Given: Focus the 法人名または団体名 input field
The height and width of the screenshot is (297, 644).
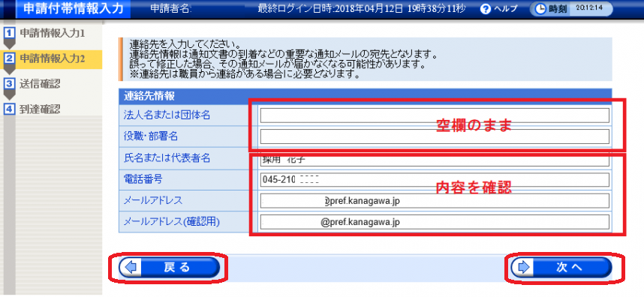Looking at the screenshot, I should click(435, 115).
